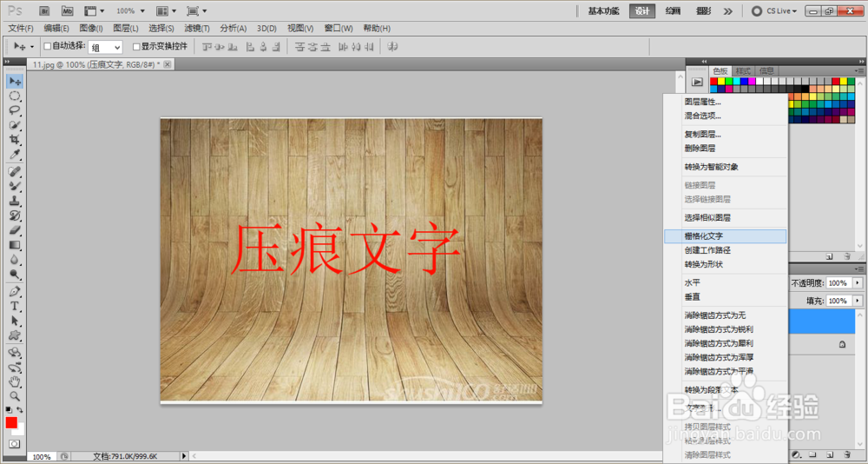
Task: Select the Crop tool
Action: [x=15, y=139]
